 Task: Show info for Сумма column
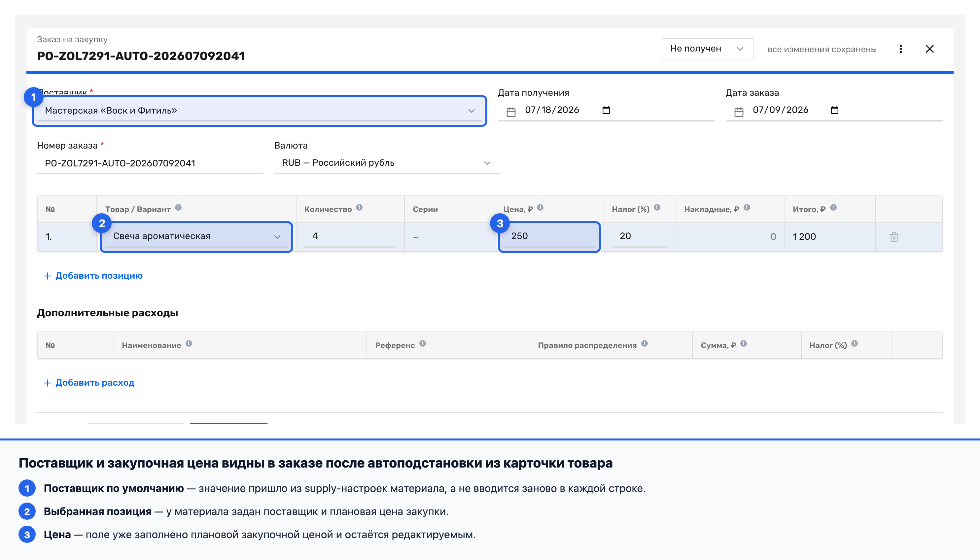(x=744, y=343)
